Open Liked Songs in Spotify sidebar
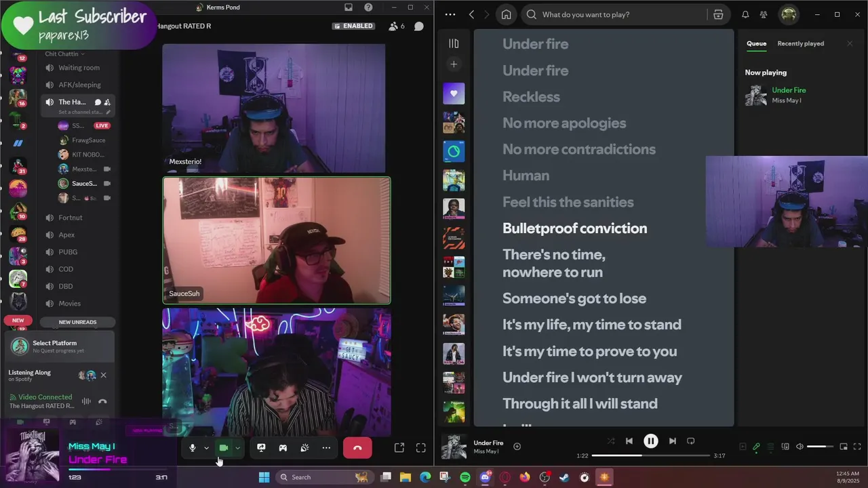This screenshot has height=488, width=868. (x=454, y=94)
